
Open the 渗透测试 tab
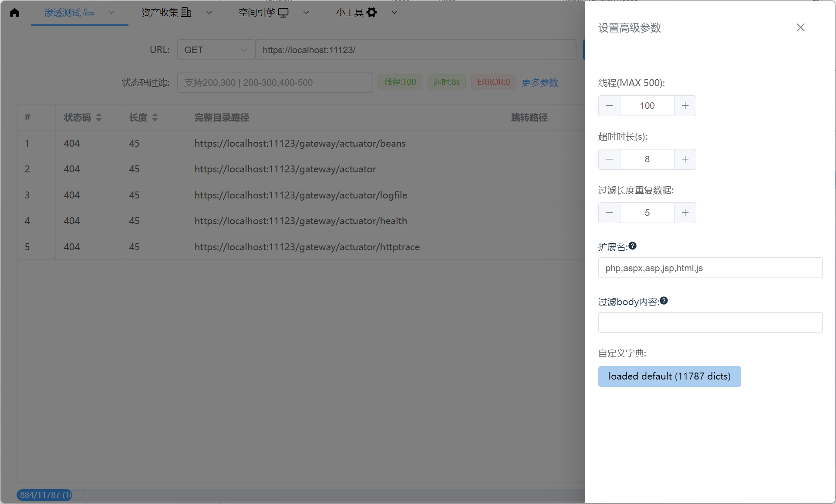click(x=69, y=13)
